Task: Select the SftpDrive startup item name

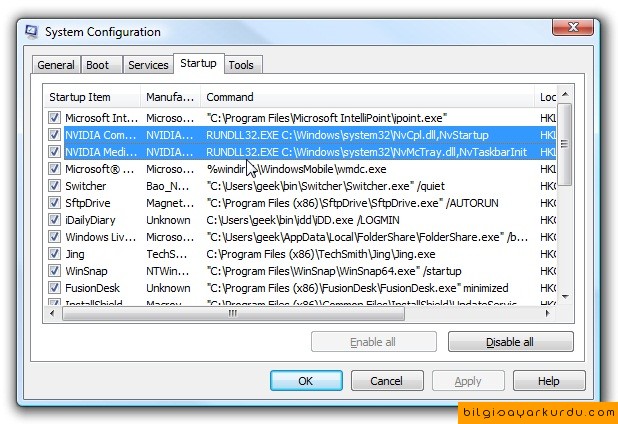Action: click(x=87, y=203)
